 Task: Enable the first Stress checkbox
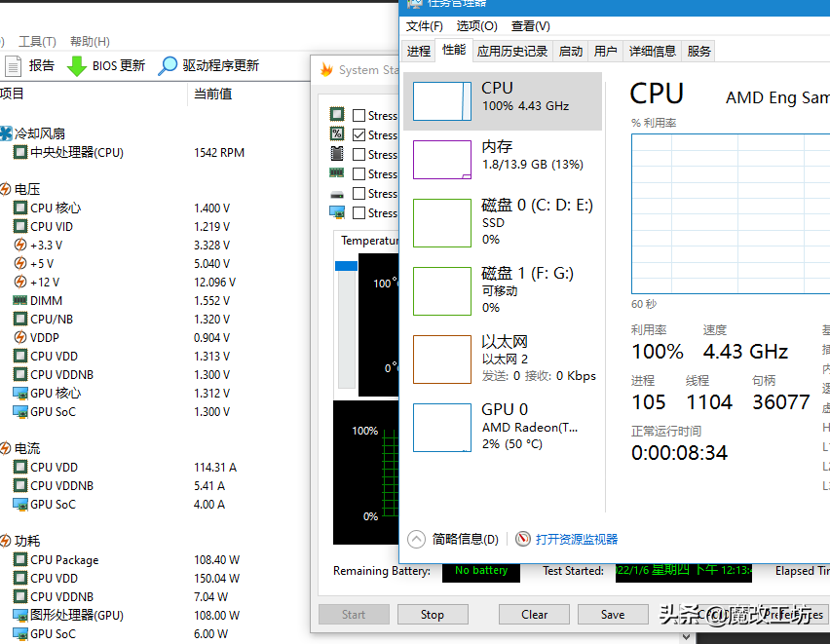358,116
